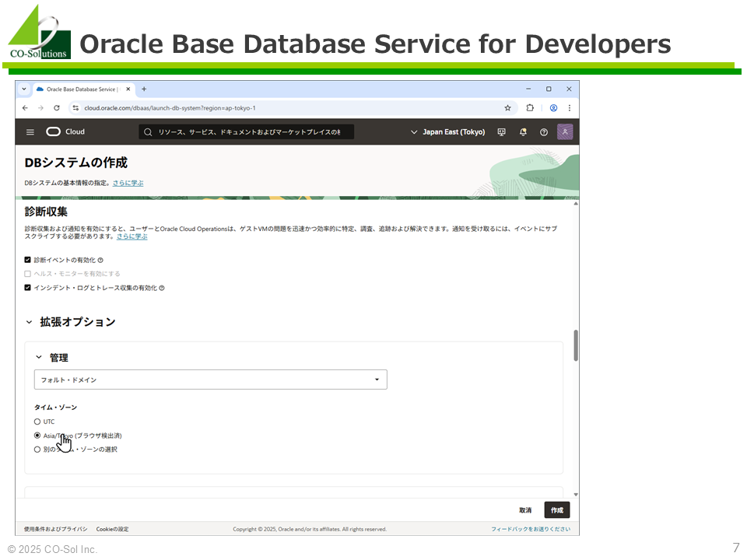Click the 作成 button
This screenshot has height=560, width=747.
coord(557,510)
